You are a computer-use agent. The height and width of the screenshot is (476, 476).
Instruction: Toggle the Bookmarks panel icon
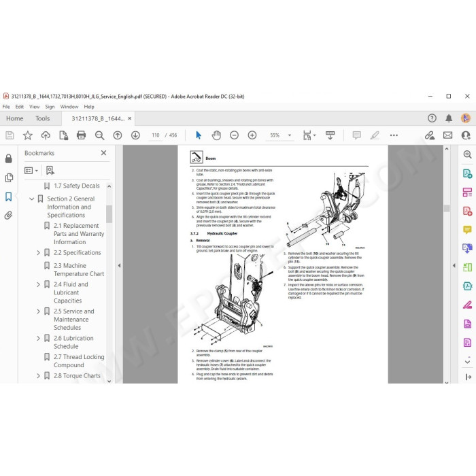(x=8, y=197)
